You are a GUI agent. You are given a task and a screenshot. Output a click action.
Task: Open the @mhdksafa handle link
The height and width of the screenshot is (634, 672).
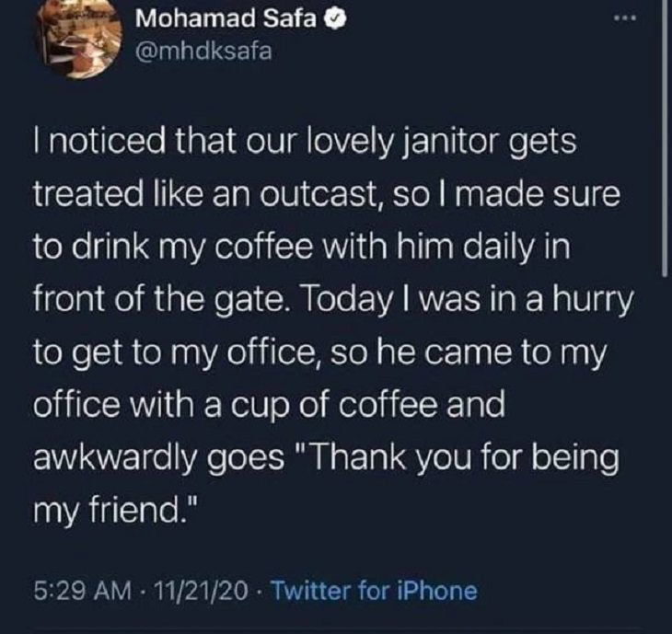[x=203, y=52]
